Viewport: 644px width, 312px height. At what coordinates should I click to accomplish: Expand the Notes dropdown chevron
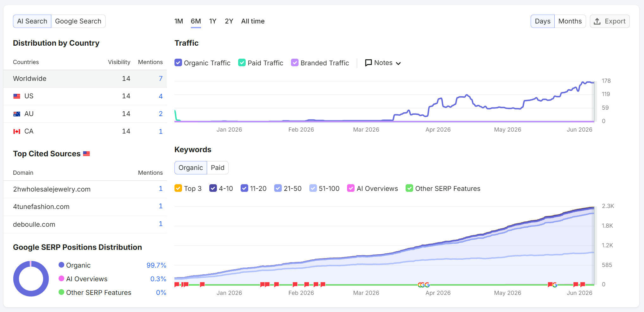coord(398,63)
